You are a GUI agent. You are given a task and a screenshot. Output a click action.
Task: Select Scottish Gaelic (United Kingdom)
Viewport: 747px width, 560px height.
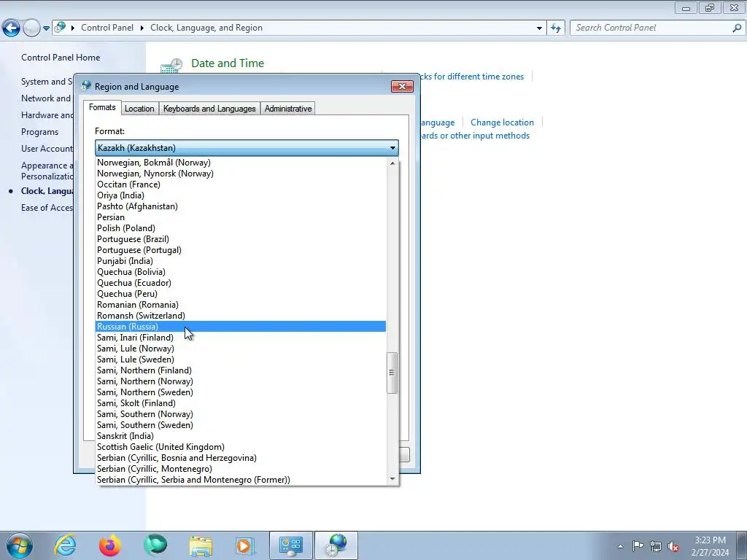tap(241, 447)
